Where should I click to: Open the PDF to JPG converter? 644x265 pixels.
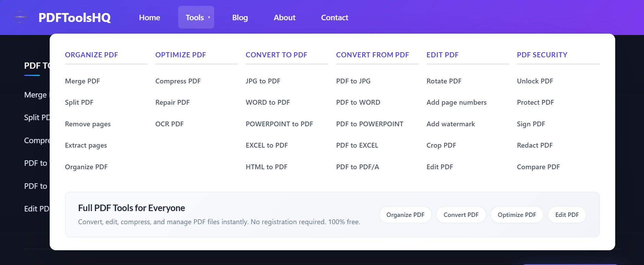[353, 81]
